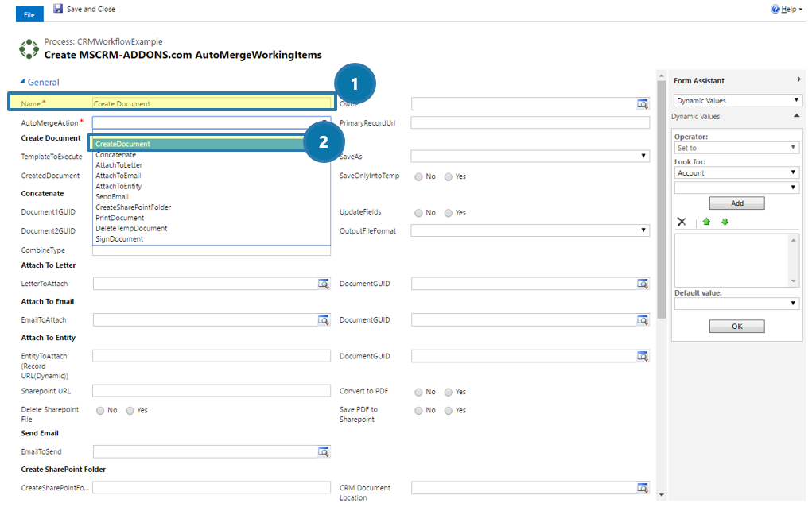Open the Owner lookup icon

pyautogui.click(x=642, y=104)
